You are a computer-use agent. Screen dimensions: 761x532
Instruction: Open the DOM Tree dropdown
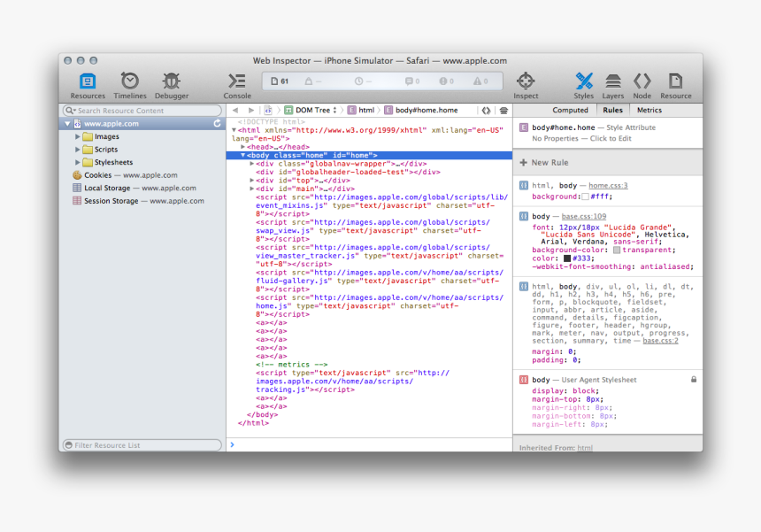pyautogui.click(x=319, y=110)
